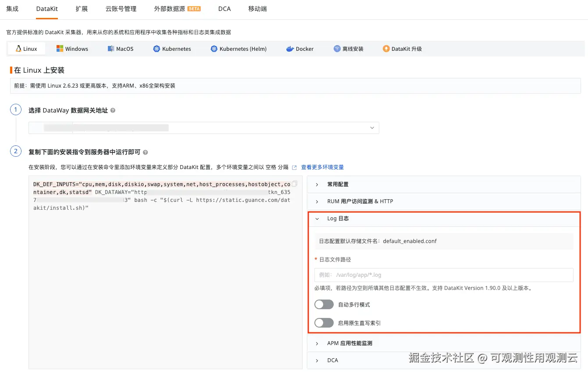Collapse the Log 日志 section
Screen dimensions: 588x374
click(444, 219)
